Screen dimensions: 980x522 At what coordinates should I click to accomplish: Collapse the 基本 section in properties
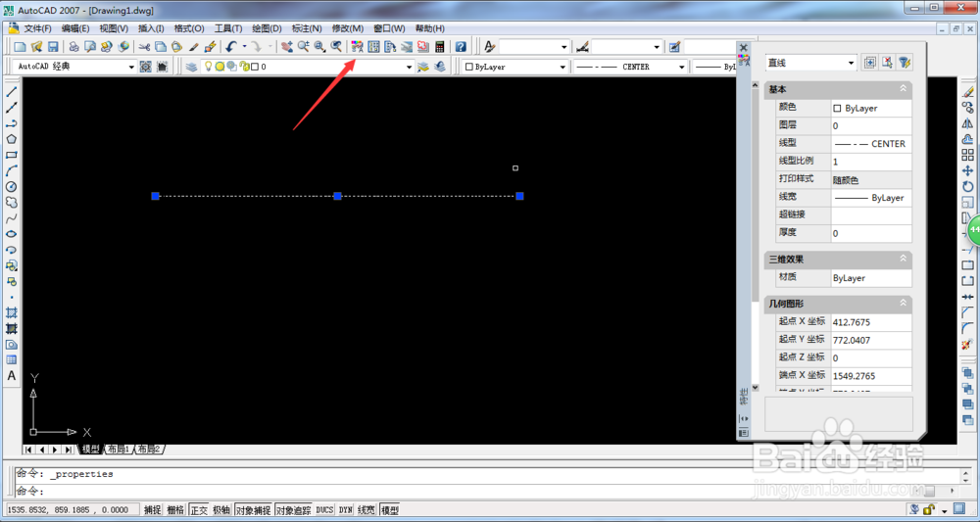[903, 89]
